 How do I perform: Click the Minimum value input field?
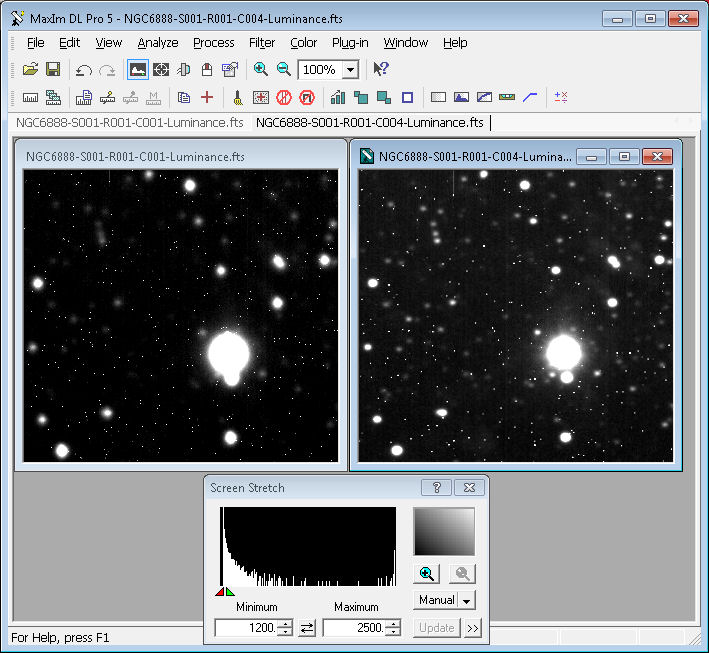245,628
